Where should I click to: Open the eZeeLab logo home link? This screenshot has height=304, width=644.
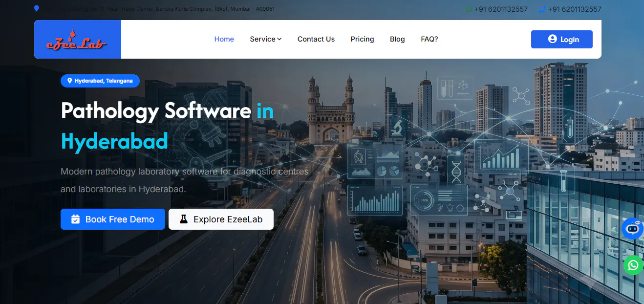coord(77,40)
